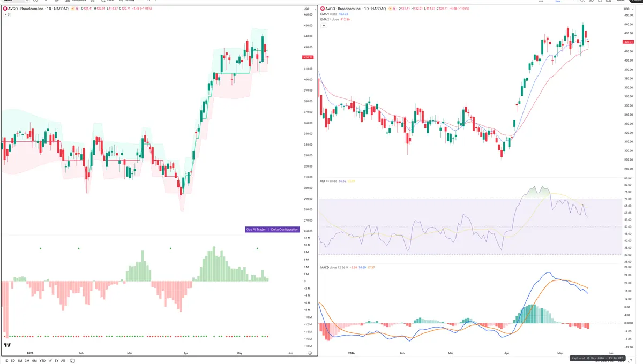Click the Ocs Ai Trader Delta Configuration label
The width and height of the screenshot is (643, 364).
tap(272, 229)
